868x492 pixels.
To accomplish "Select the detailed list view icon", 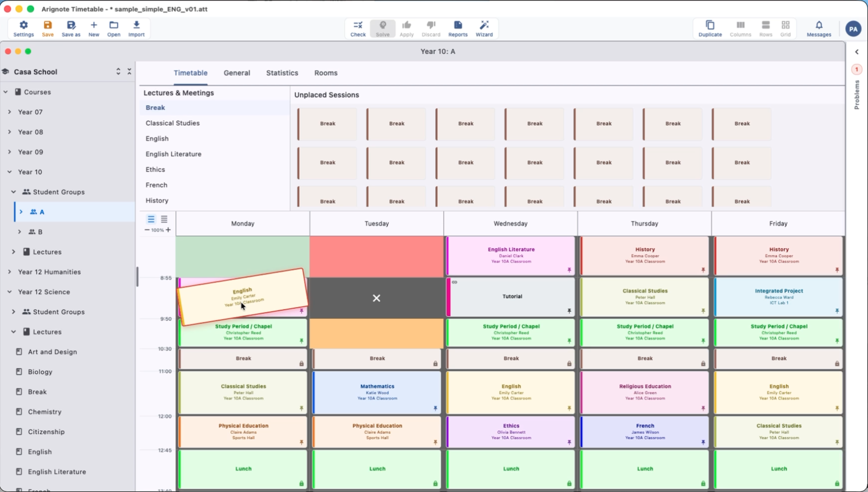I will coord(164,219).
